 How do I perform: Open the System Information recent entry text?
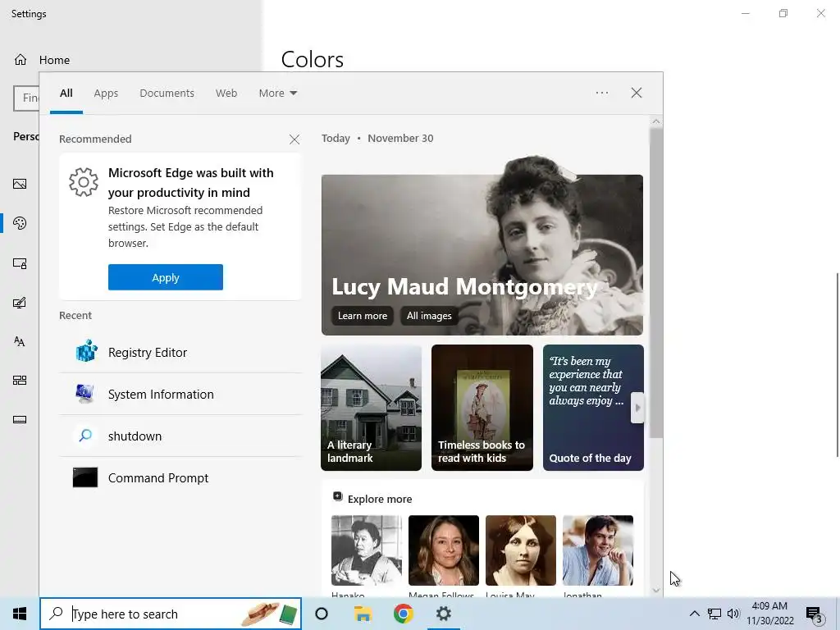point(161,394)
